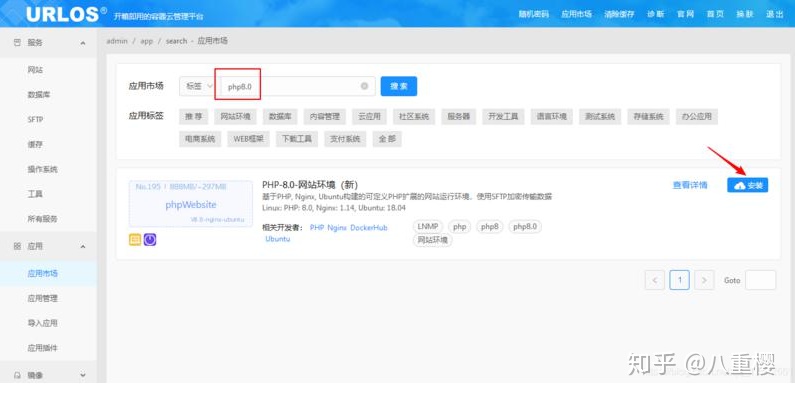
Task: Click the 应用 section grid icon
Action: [17, 246]
